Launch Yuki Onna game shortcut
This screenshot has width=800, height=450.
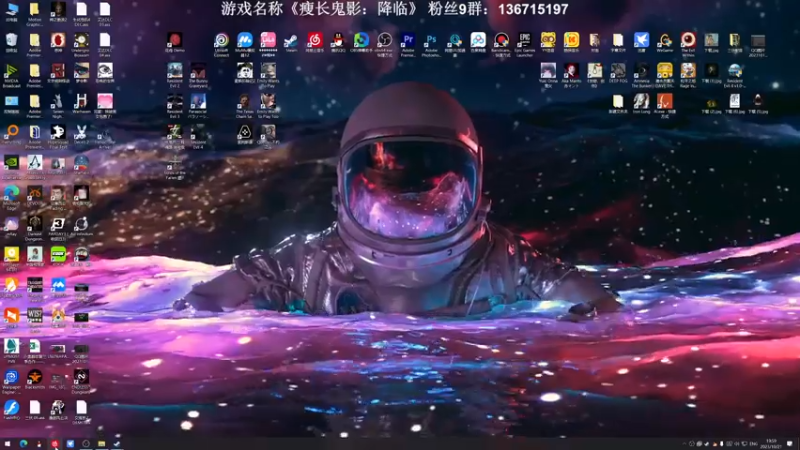tap(548, 76)
